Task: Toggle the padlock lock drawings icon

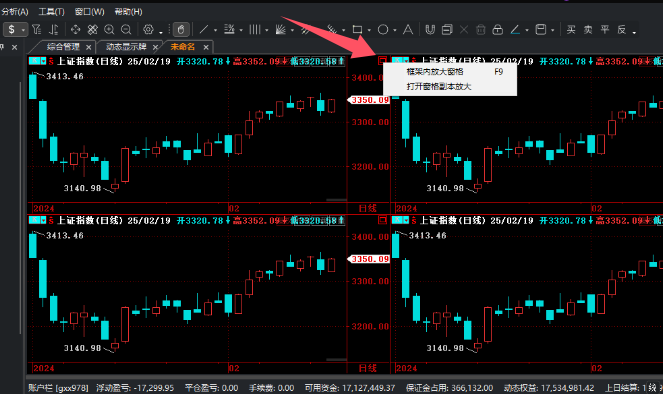Action: 498,30
